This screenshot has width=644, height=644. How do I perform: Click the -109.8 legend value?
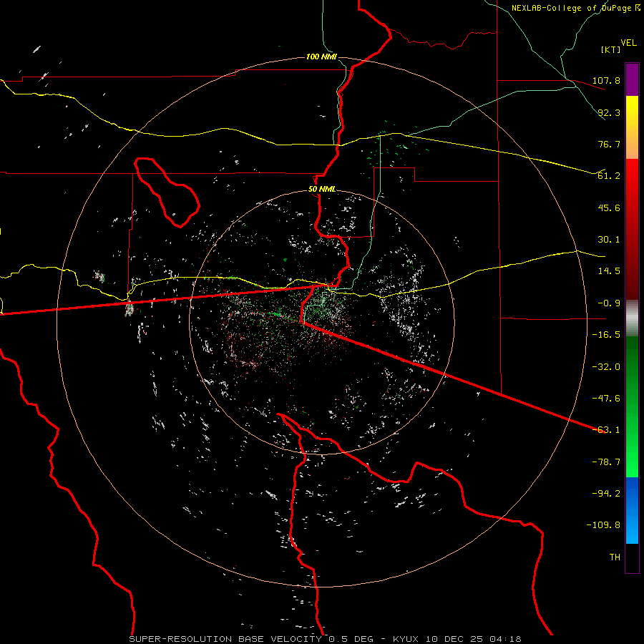tap(603, 525)
